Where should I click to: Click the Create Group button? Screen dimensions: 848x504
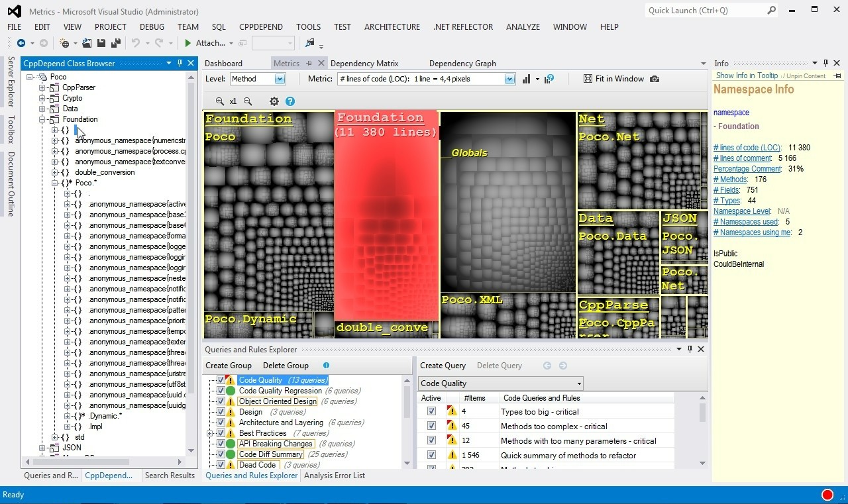tap(229, 366)
